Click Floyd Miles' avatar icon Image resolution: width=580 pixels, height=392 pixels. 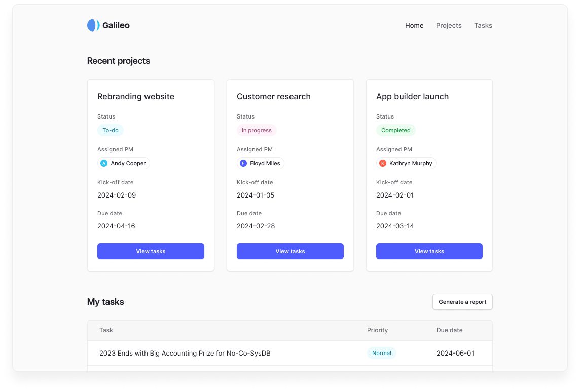point(243,163)
